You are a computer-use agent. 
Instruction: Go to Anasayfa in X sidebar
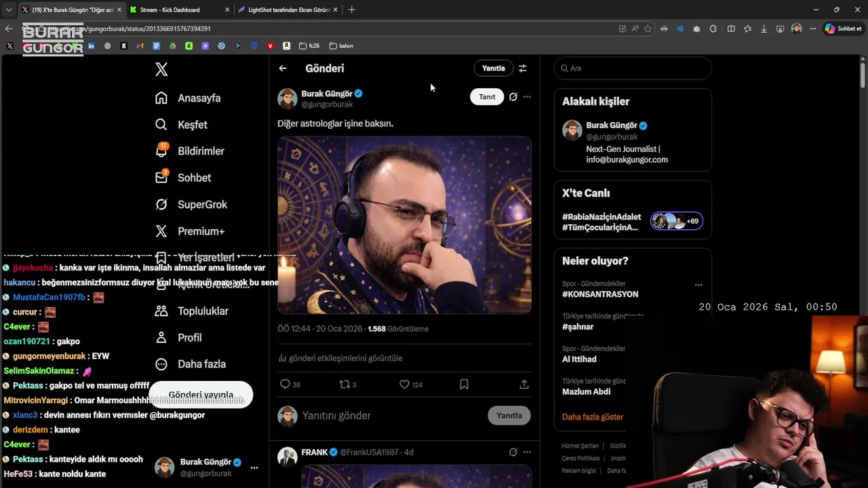click(x=188, y=98)
